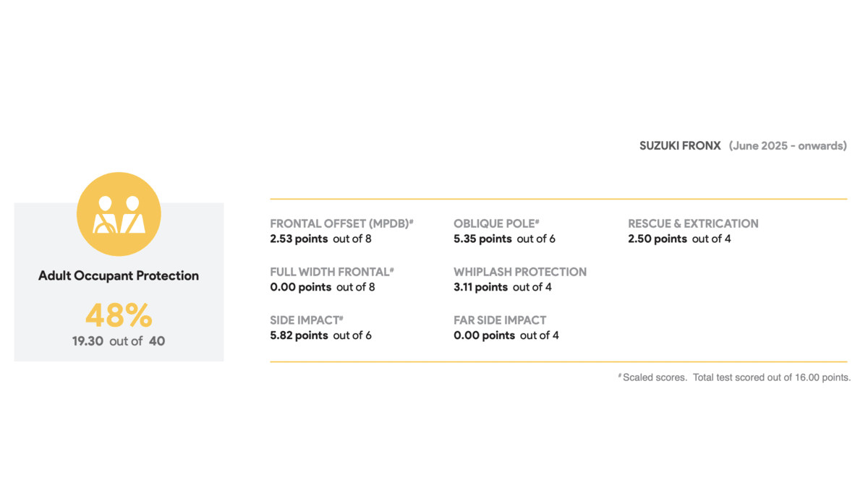
Task: Click the 3.11 points Whiplash score
Action: click(x=480, y=287)
